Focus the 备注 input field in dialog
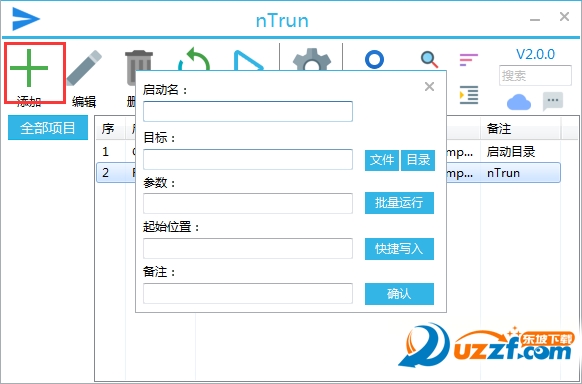The width and height of the screenshot is (582, 384). click(x=248, y=293)
